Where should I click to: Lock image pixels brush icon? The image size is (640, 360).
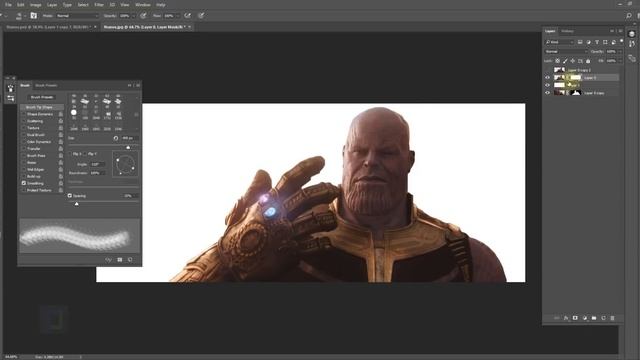565,61
